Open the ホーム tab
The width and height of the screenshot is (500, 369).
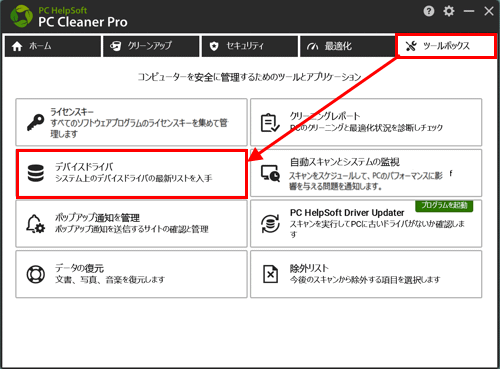coord(53,46)
